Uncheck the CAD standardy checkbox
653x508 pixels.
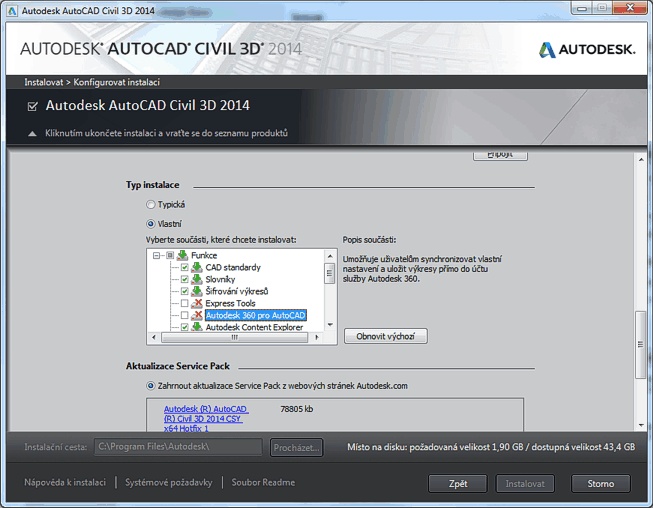(184, 267)
